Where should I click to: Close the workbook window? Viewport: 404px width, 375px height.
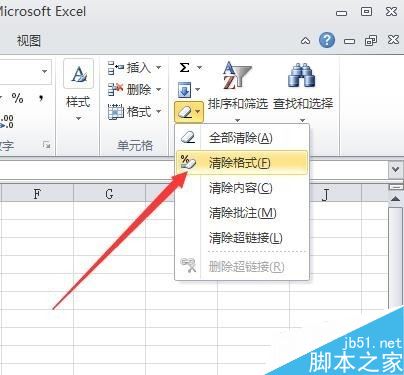pyautogui.click(x=393, y=40)
